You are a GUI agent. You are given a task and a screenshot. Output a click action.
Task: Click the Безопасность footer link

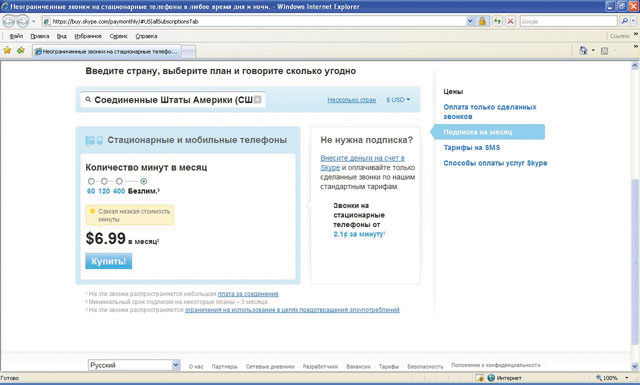425,367
